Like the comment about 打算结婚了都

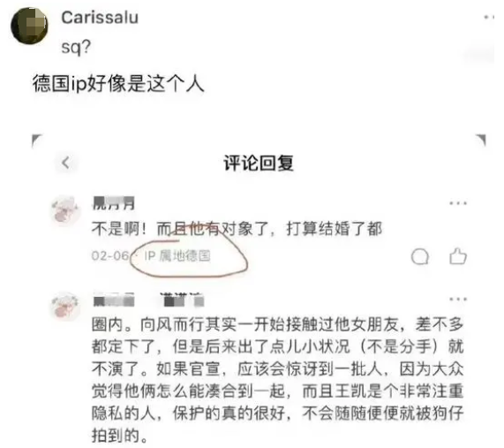[x=458, y=256]
